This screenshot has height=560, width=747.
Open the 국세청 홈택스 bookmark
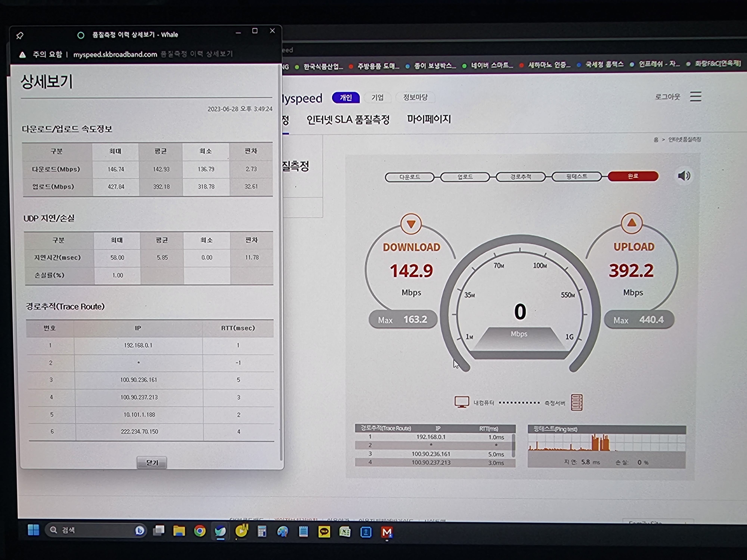(600, 64)
